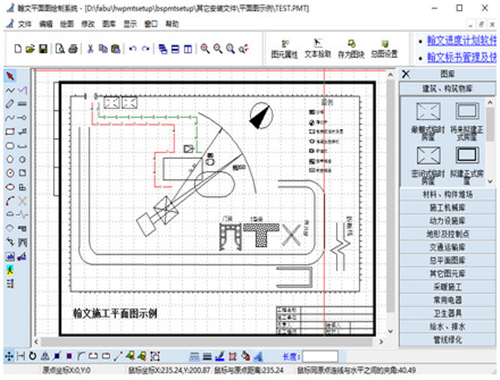Viewport: 500px width, 380px height.
Task: Tile windows horizontally
Action: (175, 49)
